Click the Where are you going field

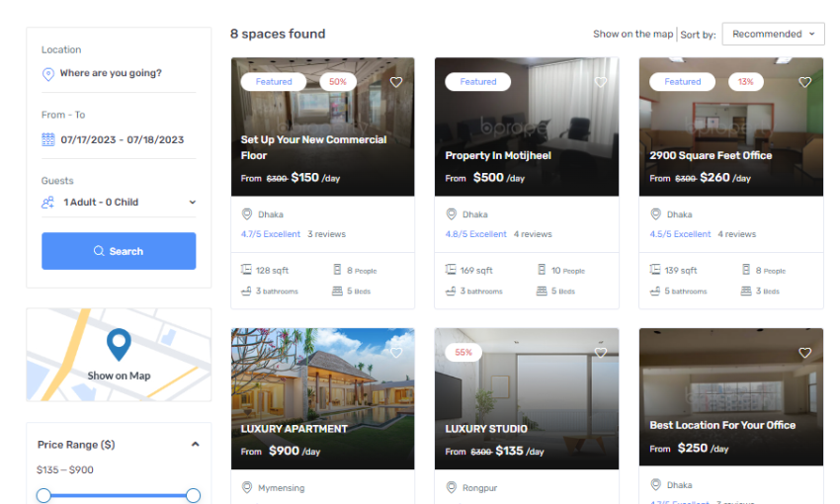point(111,74)
